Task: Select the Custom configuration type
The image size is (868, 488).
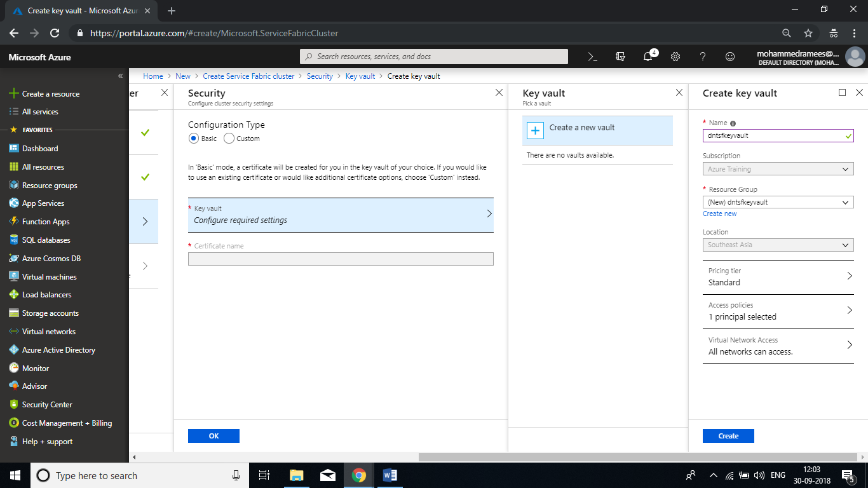Action: click(x=229, y=138)
